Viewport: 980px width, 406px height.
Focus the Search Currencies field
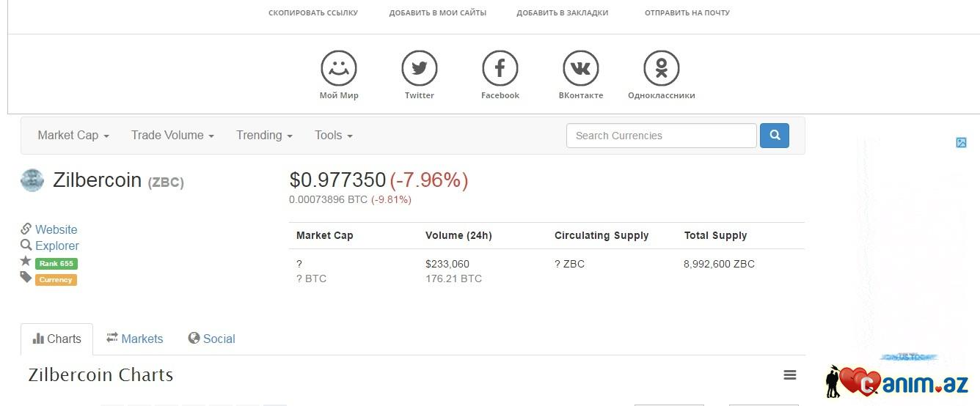click(x=661, y=136)
